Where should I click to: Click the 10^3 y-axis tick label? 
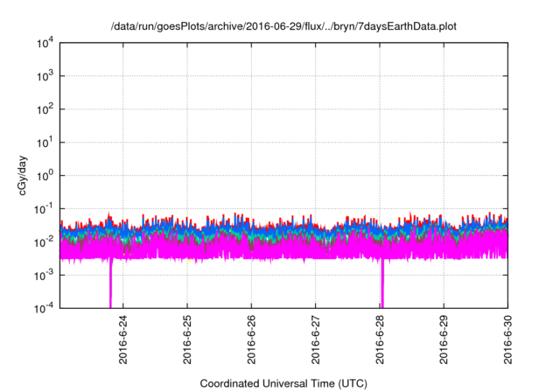tap(45, 76)
